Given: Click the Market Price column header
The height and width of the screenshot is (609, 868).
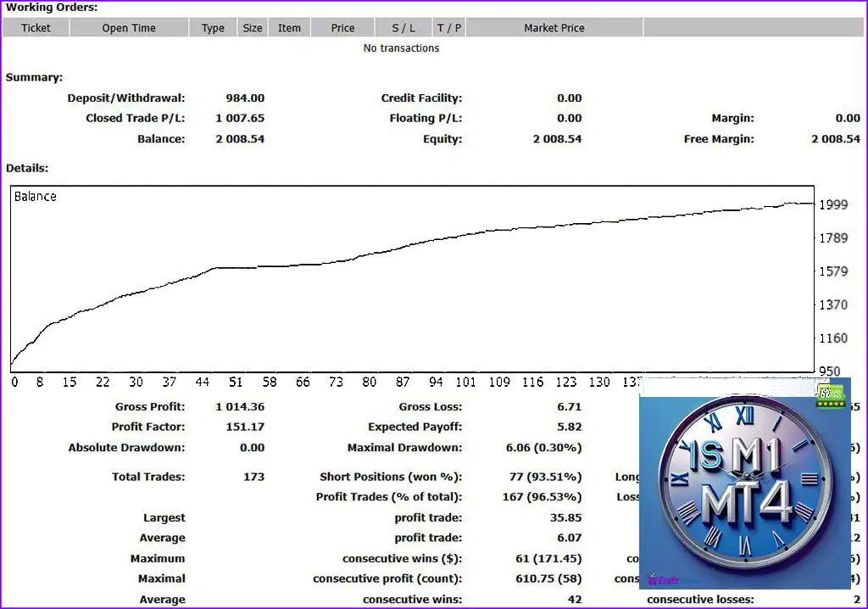Looking at the screenshot, I should pyautogui.click(x=554, y=28).
